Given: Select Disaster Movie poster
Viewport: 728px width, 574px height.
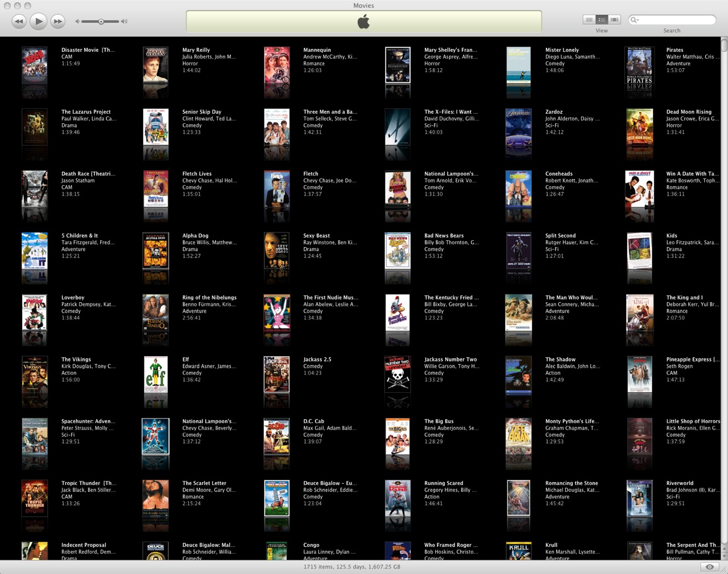Looking at the screenshot, I should [34, 65].
